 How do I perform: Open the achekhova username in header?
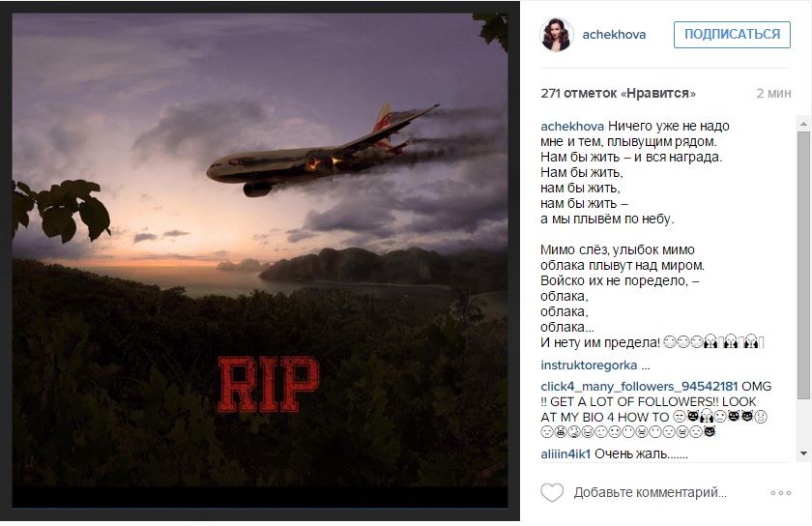point(614,35)
